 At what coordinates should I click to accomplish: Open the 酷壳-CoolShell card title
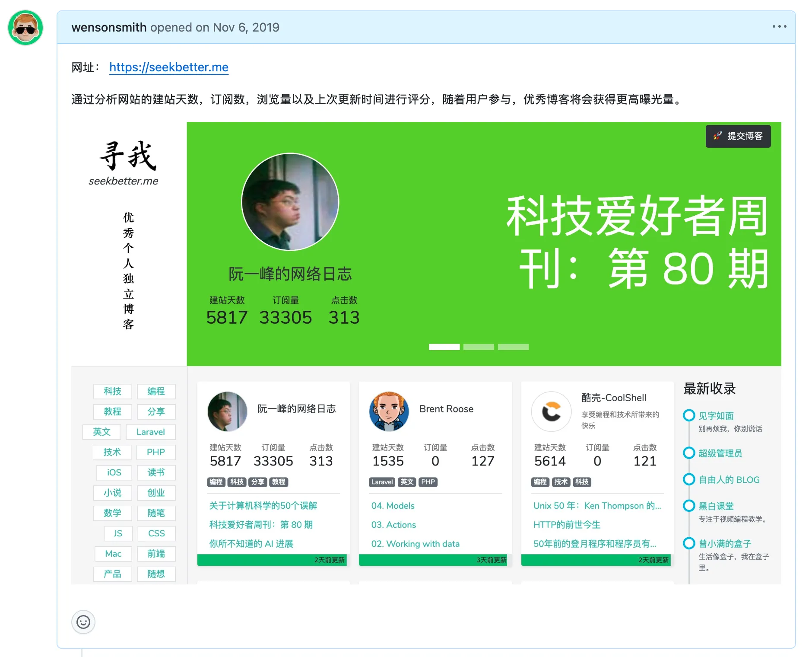click(x=614, y=398)
